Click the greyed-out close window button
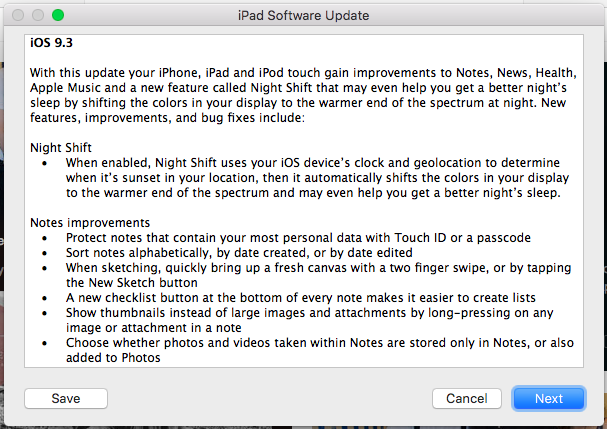Viewport: 607px width, 429px height. coord(17,16)
